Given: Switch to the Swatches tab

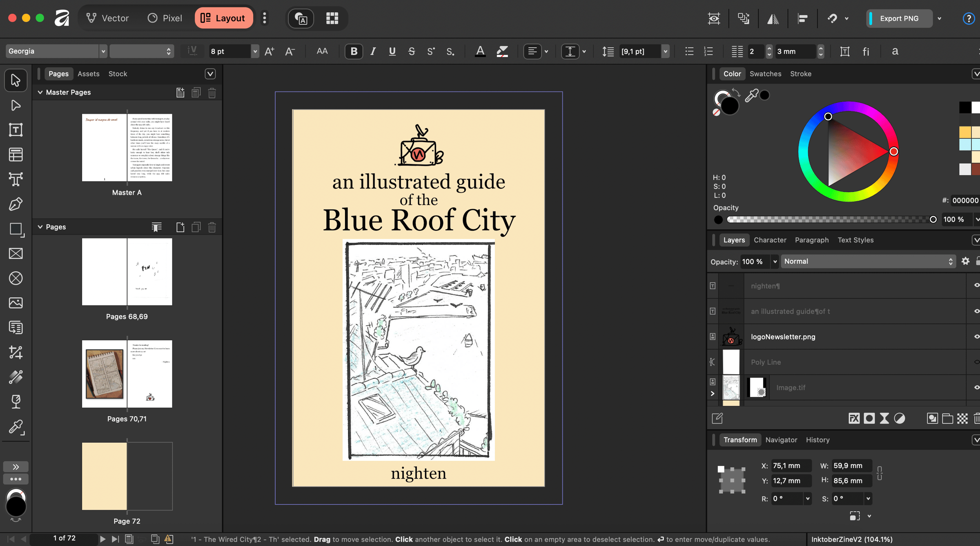Looking at the screenshot, I should [765, 74].
